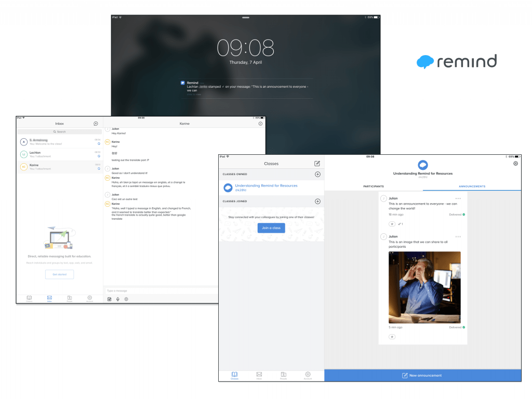Open the Classes tab icon
The height and width of the screenshot is (399, 532).
pos(235,375)
